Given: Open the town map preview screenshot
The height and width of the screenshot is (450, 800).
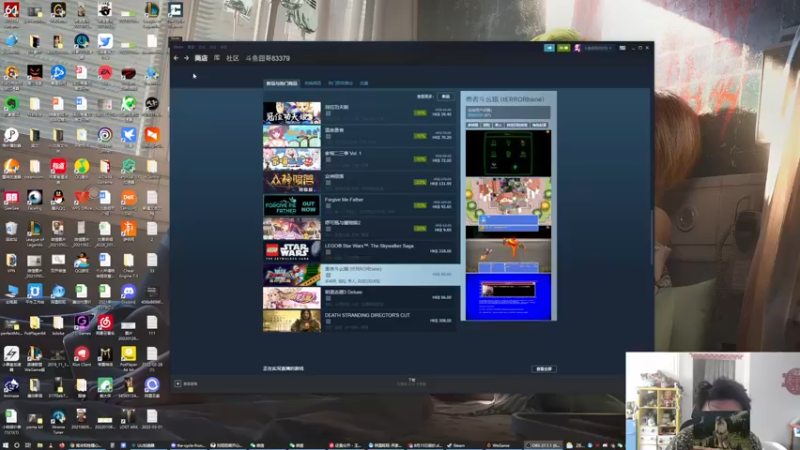Looking at the screenshot, I should 508,202.
